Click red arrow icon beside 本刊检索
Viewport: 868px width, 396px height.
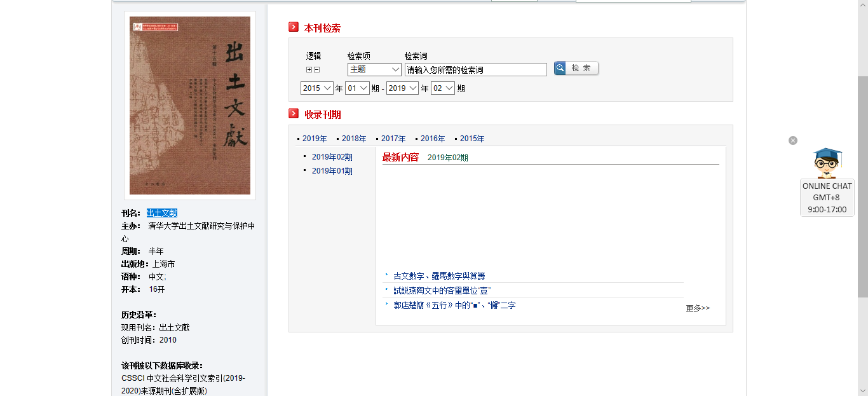[x=294, y=27]
